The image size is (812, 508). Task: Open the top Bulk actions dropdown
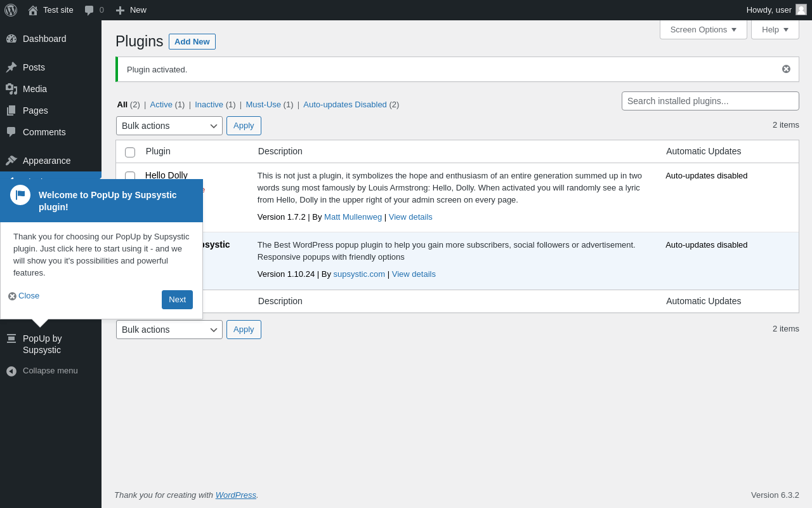[169, 126]
